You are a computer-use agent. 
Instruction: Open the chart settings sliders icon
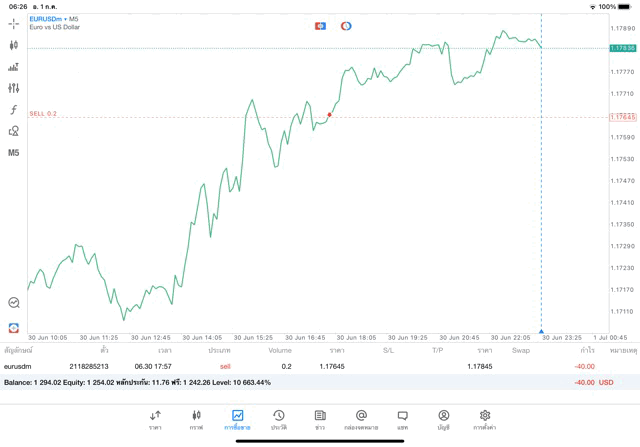(14, 88)
